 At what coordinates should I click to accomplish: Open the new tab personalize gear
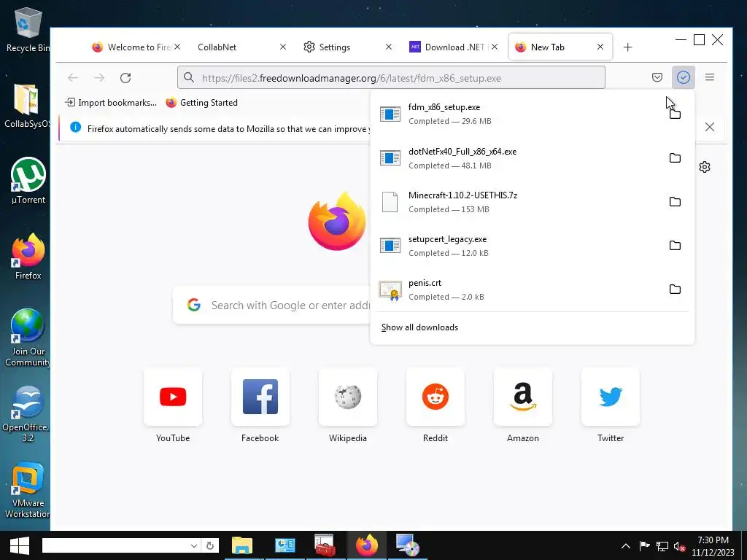point(705,167)
